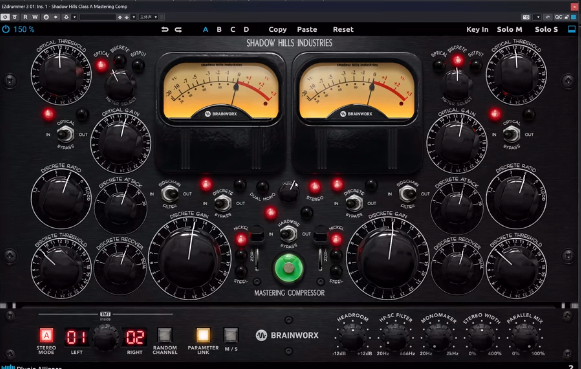The width and height of the screenshot is (581, 369).
Task: Click the left Meter Select knob
Action: (x=120, y=85)
